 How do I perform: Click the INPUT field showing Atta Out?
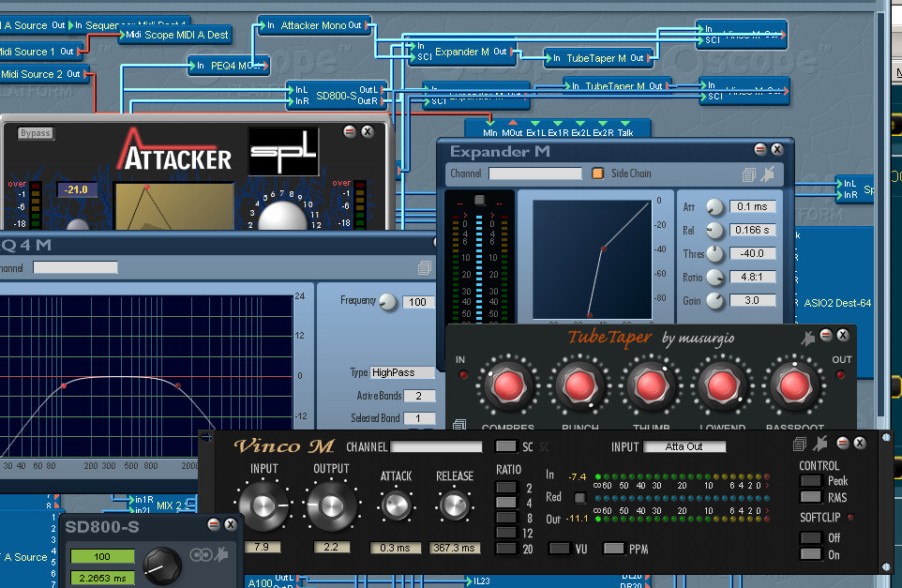click(x=684, y=446)
